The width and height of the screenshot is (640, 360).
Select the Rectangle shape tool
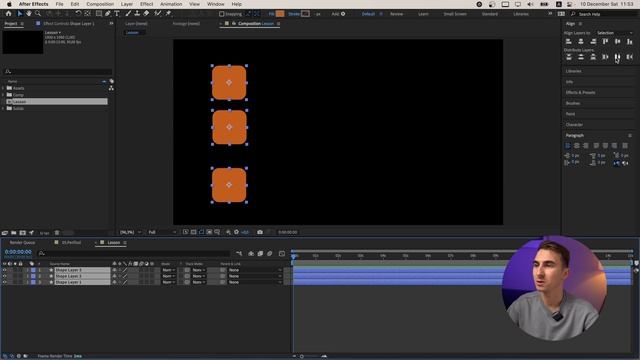tap(98, 14)
